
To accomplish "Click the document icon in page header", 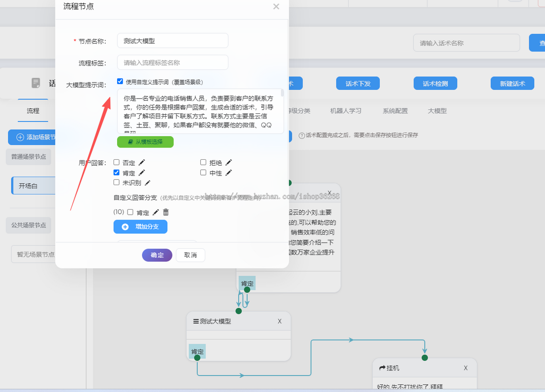I will 36,83.
